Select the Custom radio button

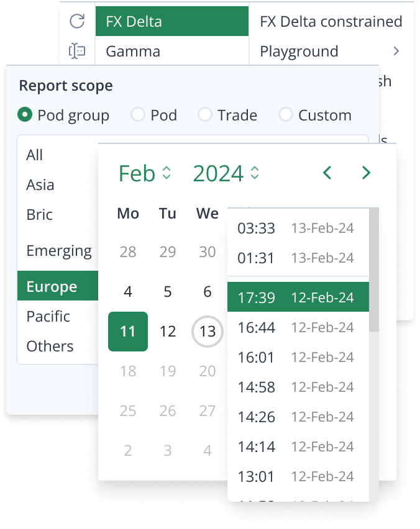(286, 115)
